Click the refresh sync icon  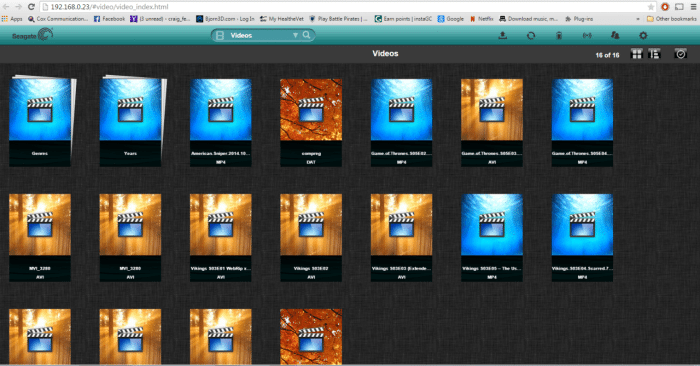point(531,35)
